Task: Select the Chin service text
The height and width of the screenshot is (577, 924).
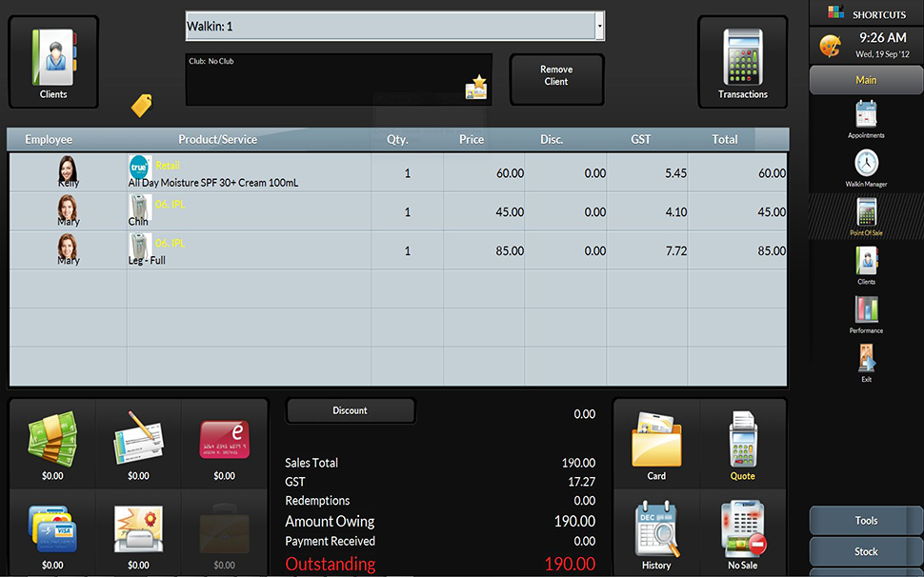Action: pos(138,222)
